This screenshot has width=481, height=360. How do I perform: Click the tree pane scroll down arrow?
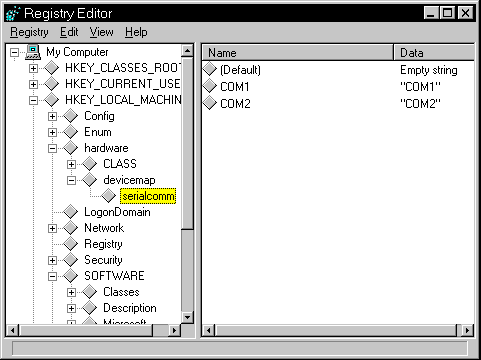(188, 317)
